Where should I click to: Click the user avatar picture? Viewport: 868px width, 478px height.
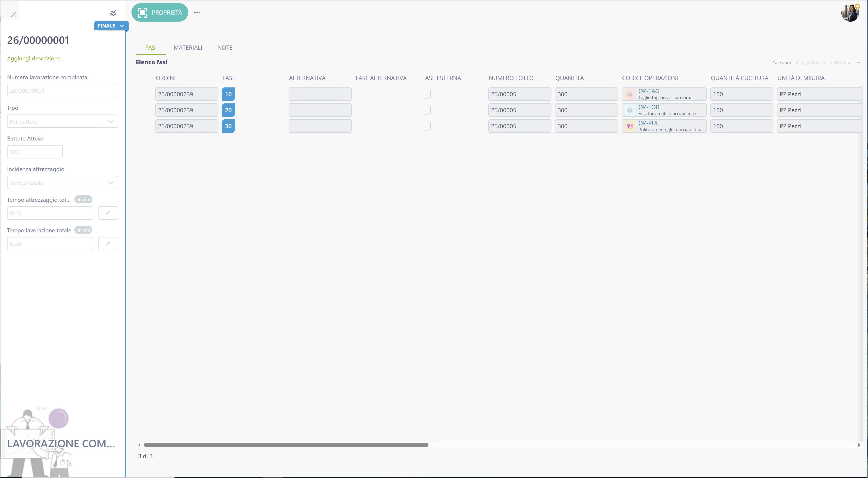850,13
